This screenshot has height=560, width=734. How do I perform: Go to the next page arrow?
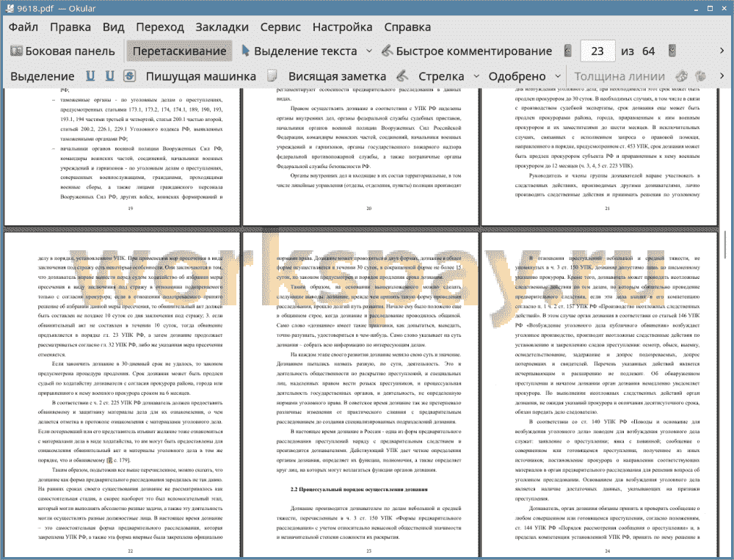point(672,51)
